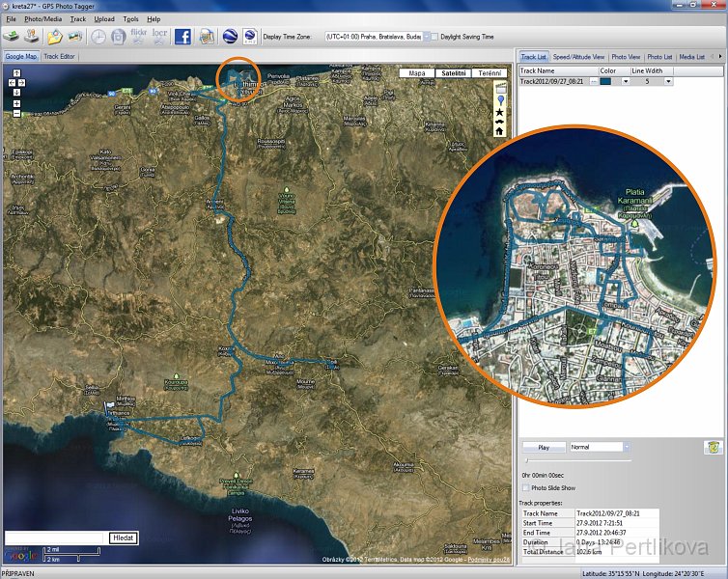The height and width of the screenshot is (579, 728).
Task: Click the star marker tool on map
Action: [x=499, y=112]
